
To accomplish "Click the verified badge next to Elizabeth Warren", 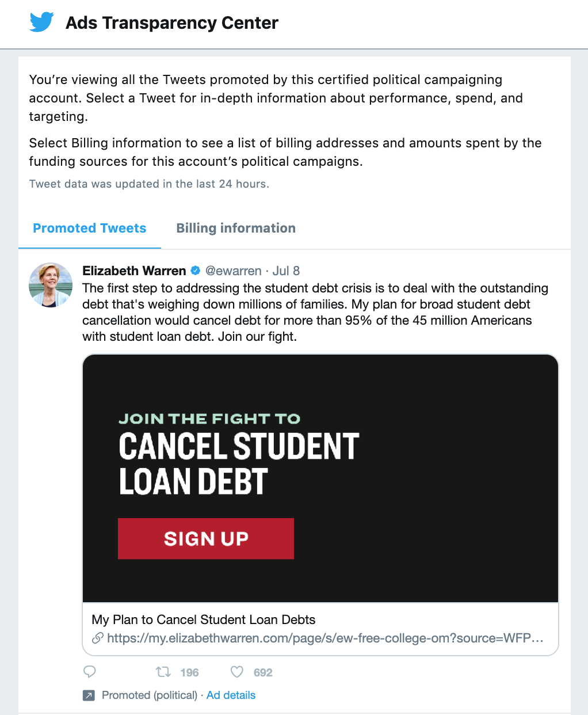I will point(196,271).
